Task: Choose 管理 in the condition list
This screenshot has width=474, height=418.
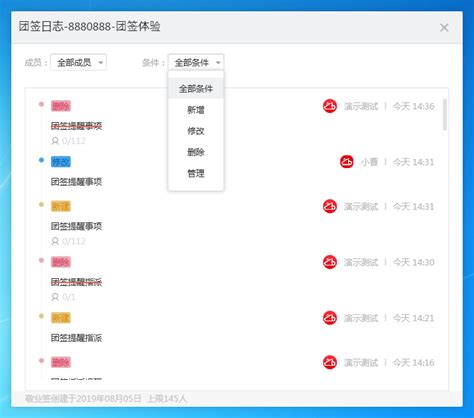Action: 196,173
